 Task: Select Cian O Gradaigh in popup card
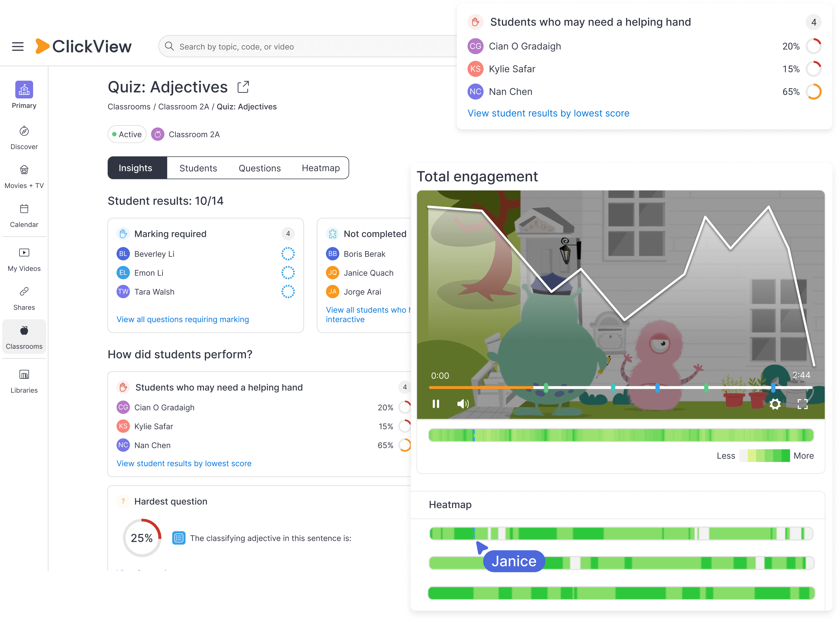point(644,46)
